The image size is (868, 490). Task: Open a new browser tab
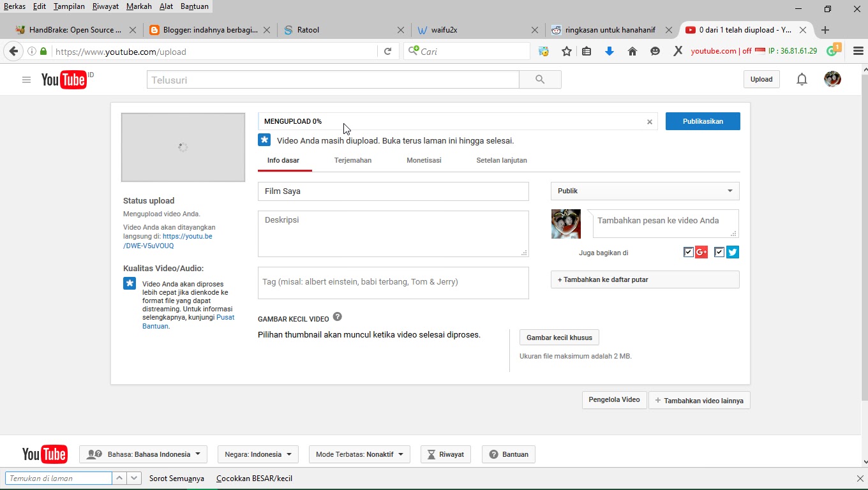(x=825, y=30)
